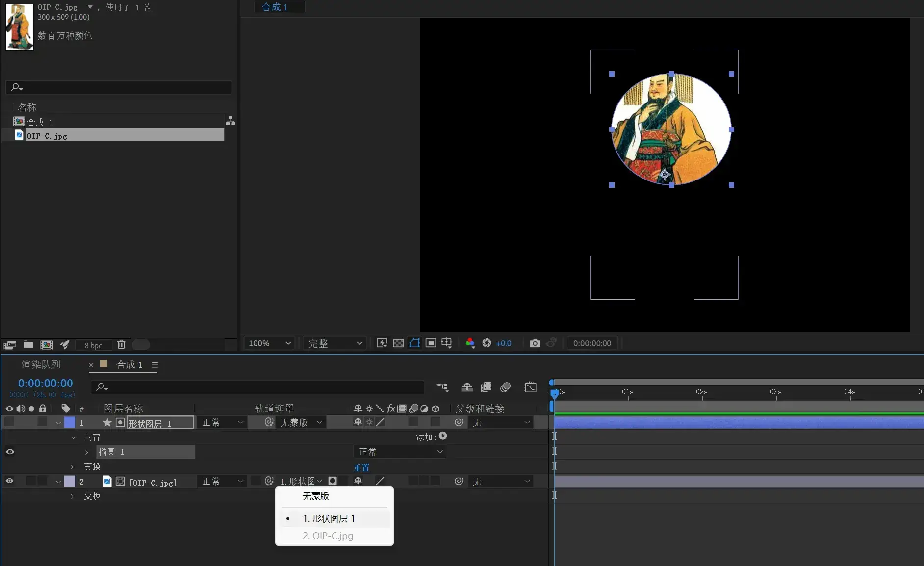This screenshot has width=924, height=566.
Task: Collapse the OIP-C.jpg layer
Action: [x=58, y=482]
